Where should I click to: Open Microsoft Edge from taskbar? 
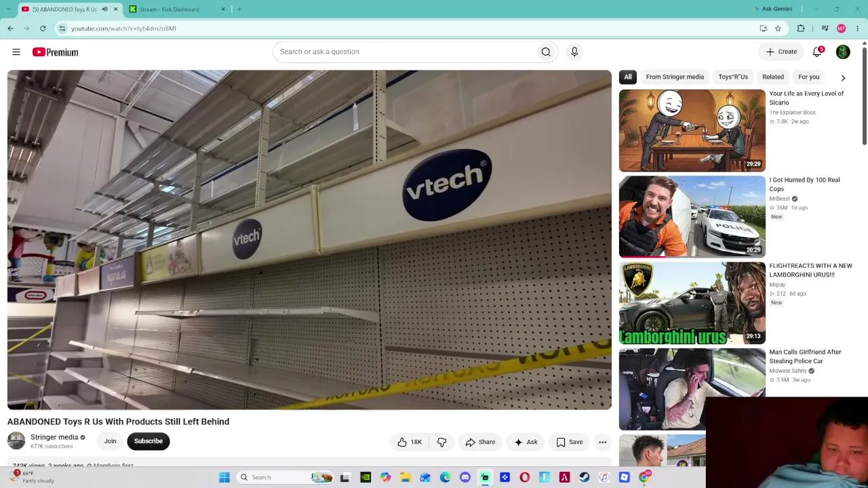[x=445, y=477]
